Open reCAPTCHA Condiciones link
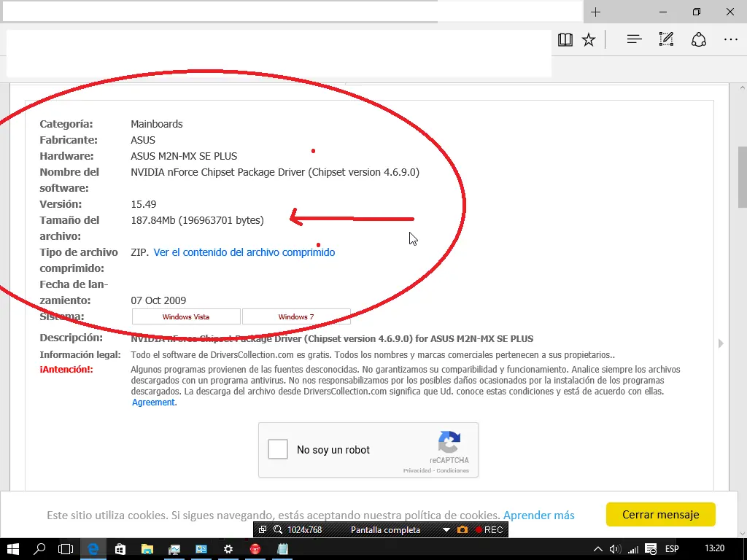Screen dimensions: 747x560 coord(452,470)
